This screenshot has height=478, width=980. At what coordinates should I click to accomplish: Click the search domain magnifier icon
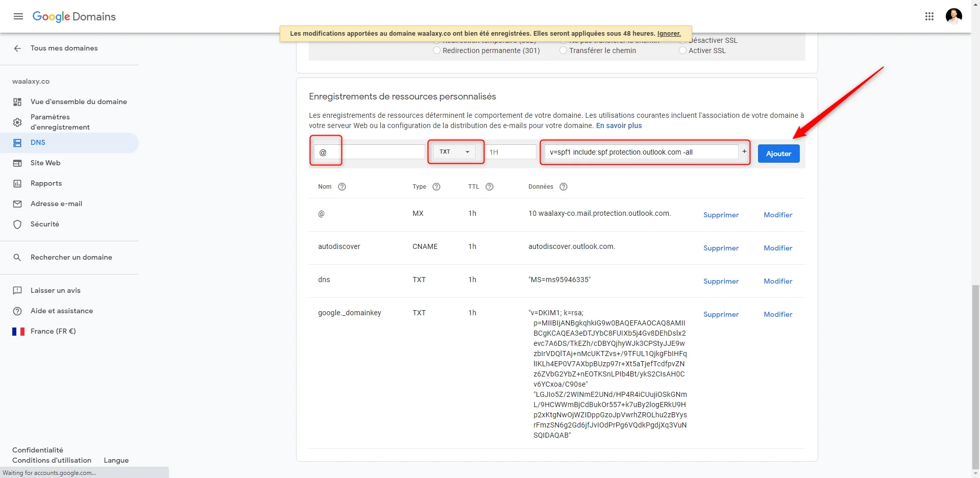point(17,258)
